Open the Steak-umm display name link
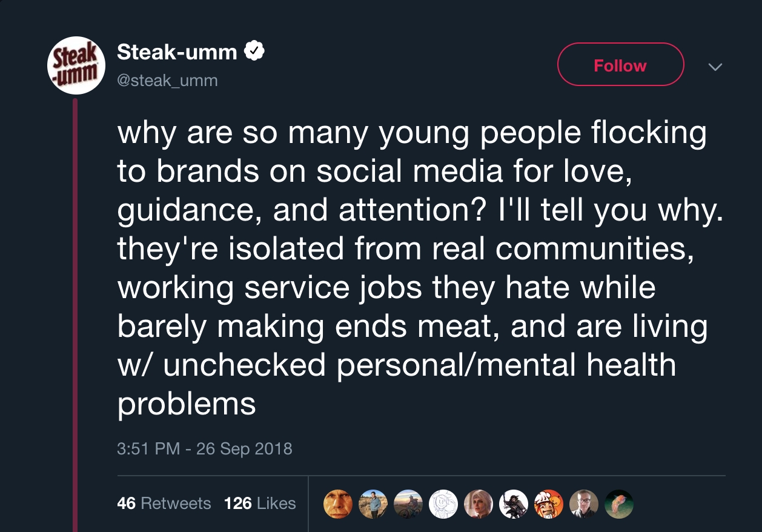The height and width of the screenshot is (532, 762). (177, 53)
